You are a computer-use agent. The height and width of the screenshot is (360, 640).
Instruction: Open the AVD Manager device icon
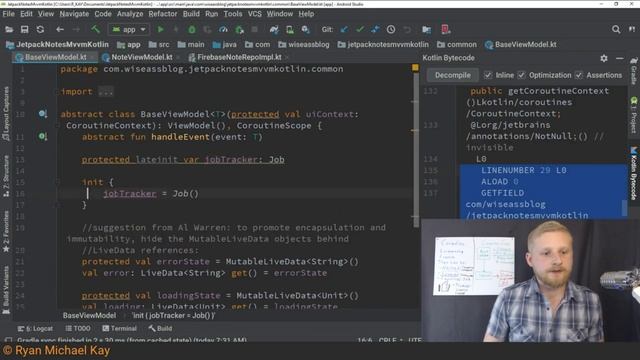(289, 29)
